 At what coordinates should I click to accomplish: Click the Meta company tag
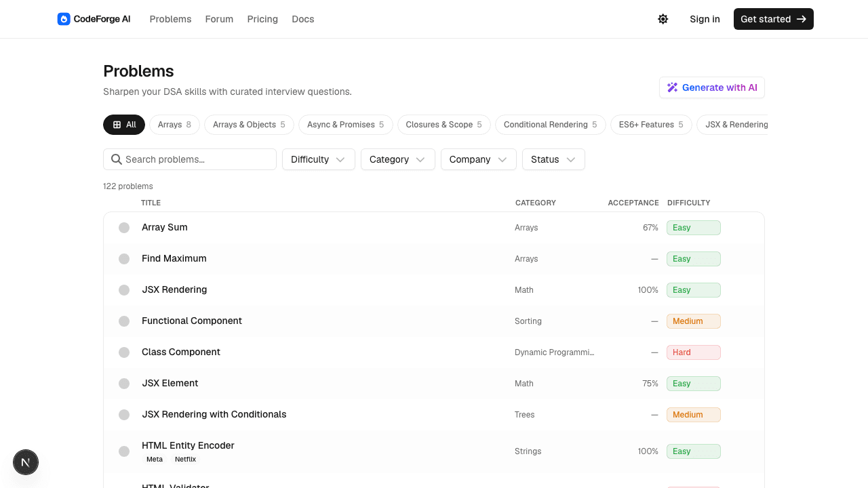155,459
